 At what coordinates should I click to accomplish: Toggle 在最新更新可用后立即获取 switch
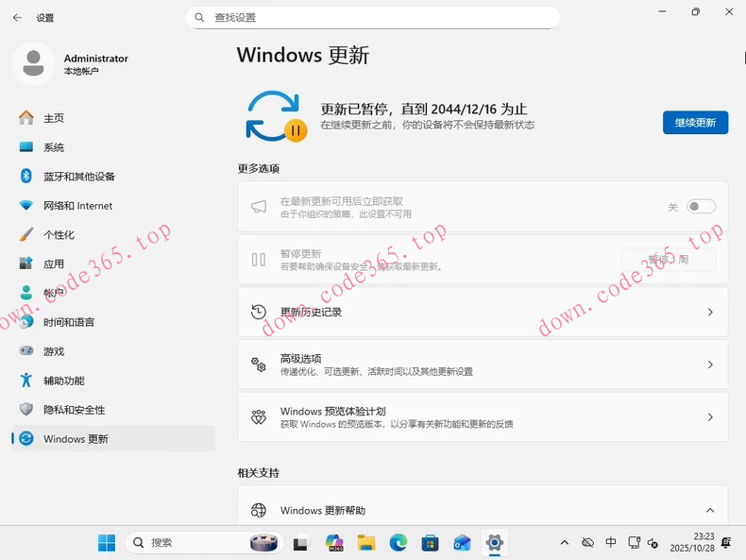[x=701, y=207]
